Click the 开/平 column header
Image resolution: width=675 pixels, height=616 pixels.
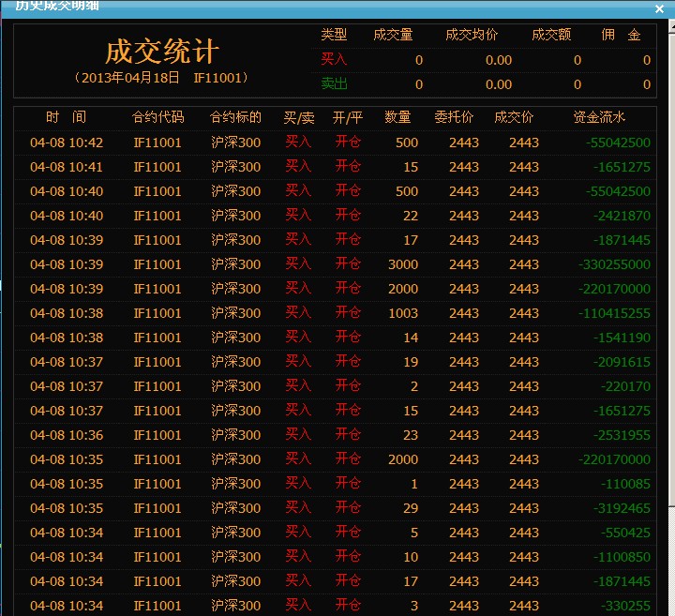348,118
